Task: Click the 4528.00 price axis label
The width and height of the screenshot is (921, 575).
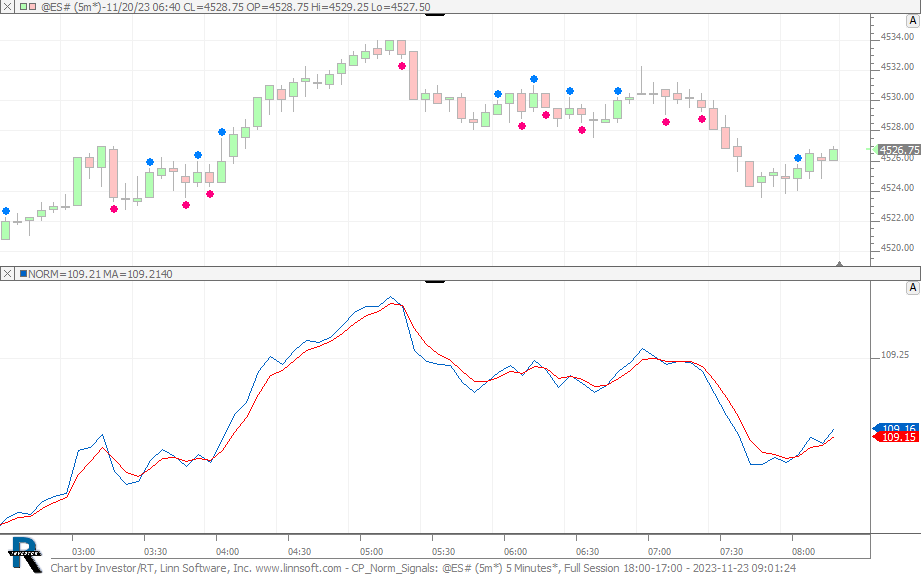Action: click(x=897, y=127)
